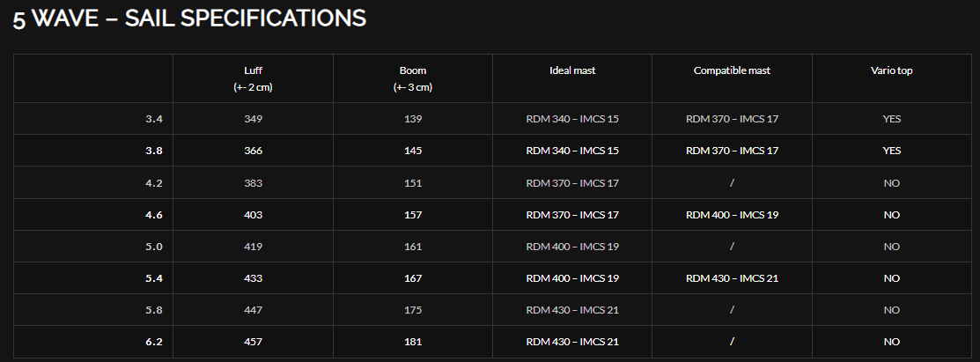Click RDM 430 – IMCS 21 compatible mast cell
980x362 pixels.
732,278
